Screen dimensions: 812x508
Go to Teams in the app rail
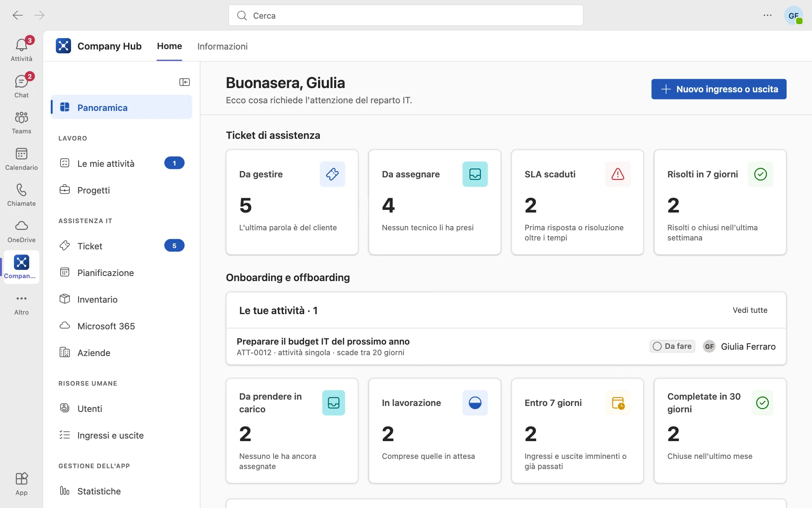pos(22,122)
